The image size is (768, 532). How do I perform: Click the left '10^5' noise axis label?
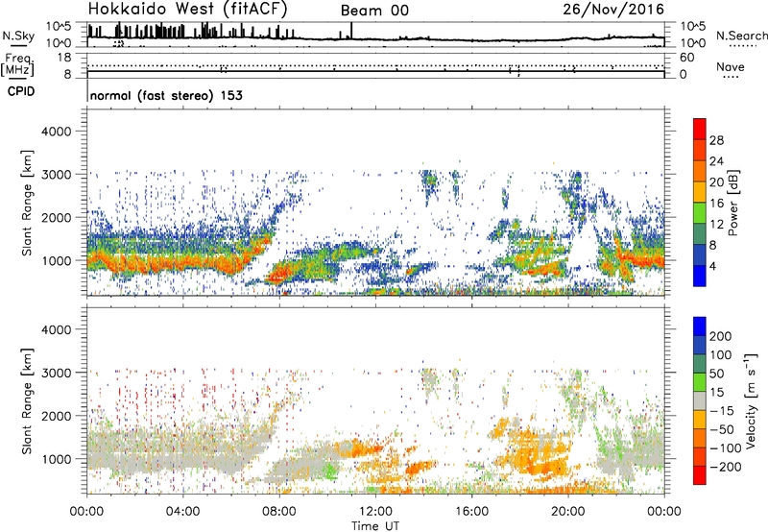click(x=59, y=27)
